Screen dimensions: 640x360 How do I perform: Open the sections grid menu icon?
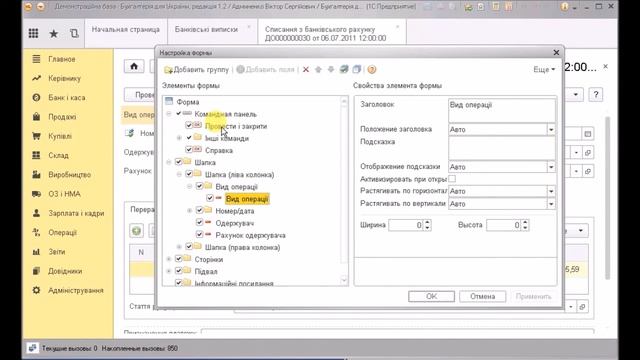click(x=33, y=33)
